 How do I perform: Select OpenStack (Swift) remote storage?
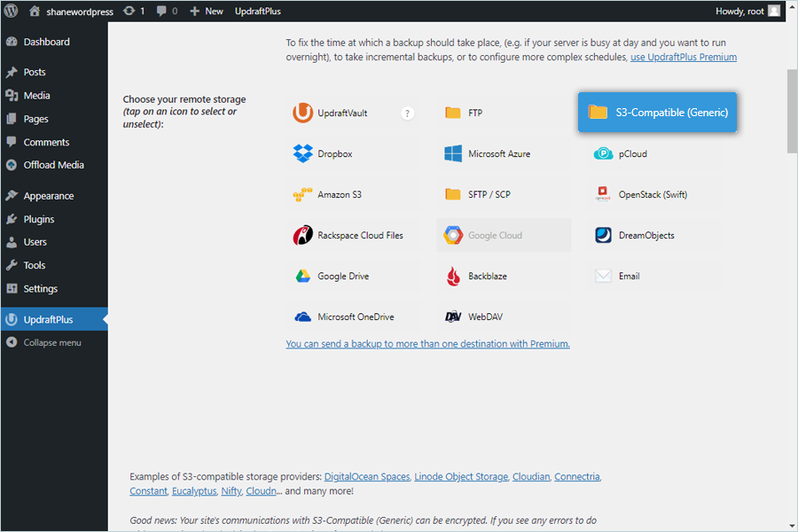653,194
